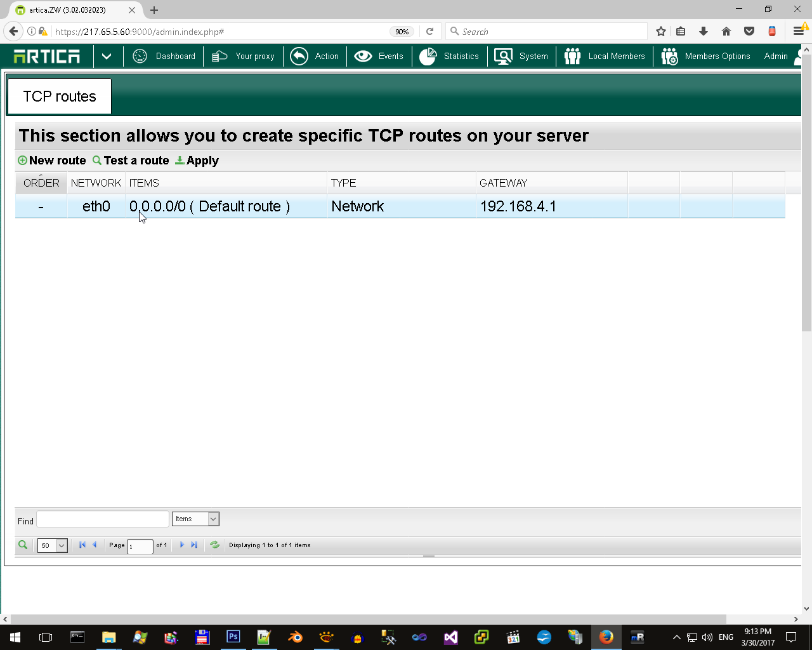The image size is (812, 650).
Task: Bookmark this page with the star
Action: click(660, 31)
